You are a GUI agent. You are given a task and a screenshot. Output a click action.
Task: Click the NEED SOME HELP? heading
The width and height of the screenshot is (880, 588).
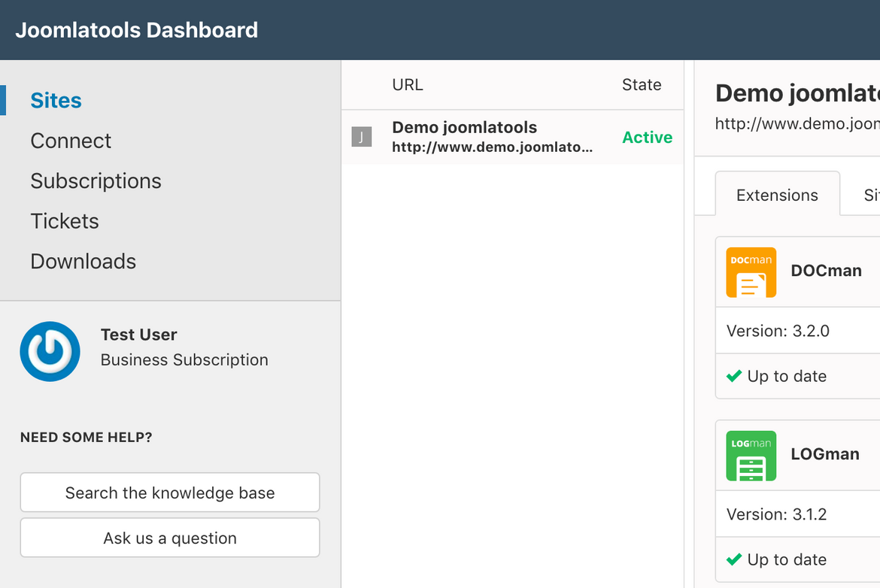pos(86,437)
